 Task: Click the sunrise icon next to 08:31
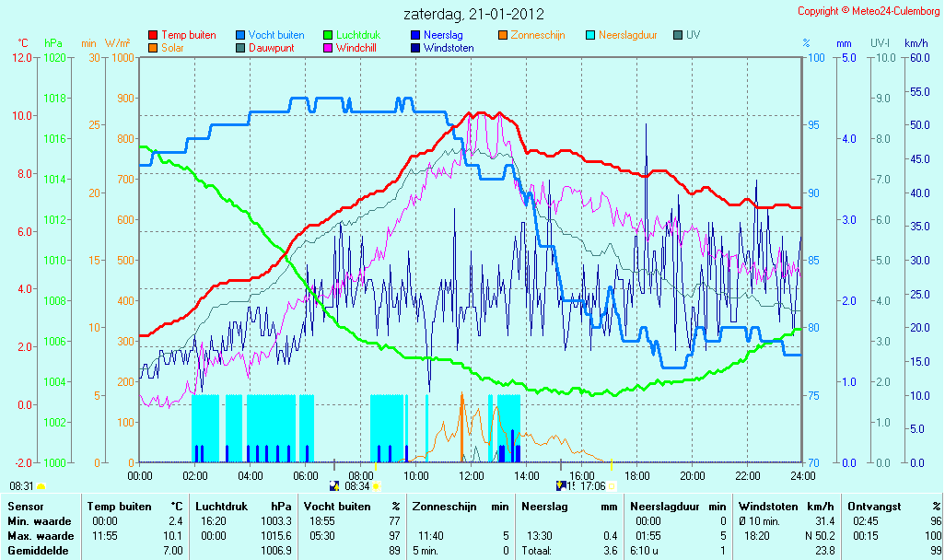pos(41,486)
